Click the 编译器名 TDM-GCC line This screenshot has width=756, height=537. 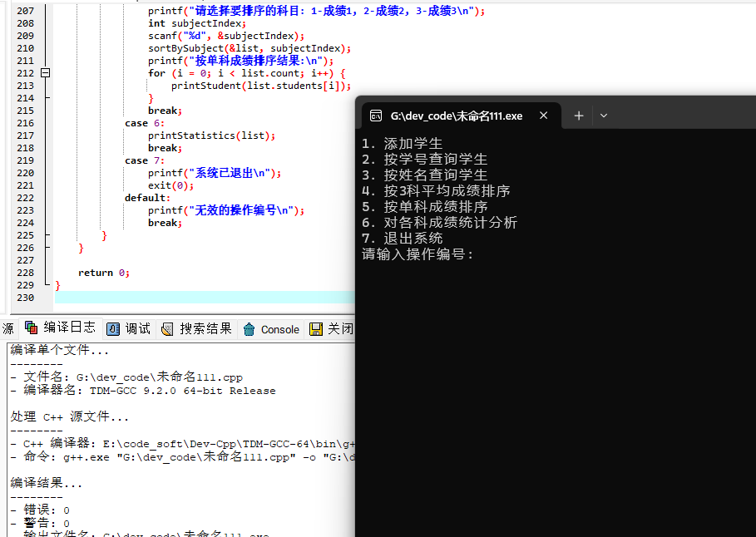[x=143, y=390]
